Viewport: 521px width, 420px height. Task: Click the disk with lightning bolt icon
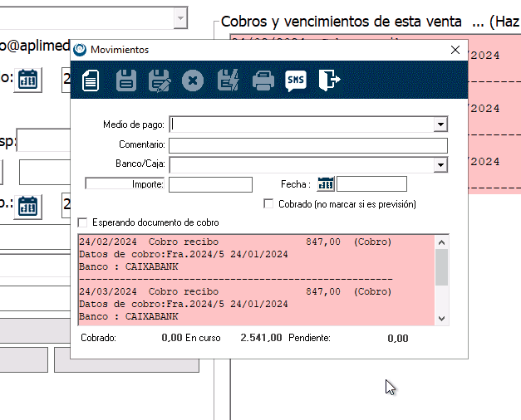pyautogui.click(x=227, y=81)
